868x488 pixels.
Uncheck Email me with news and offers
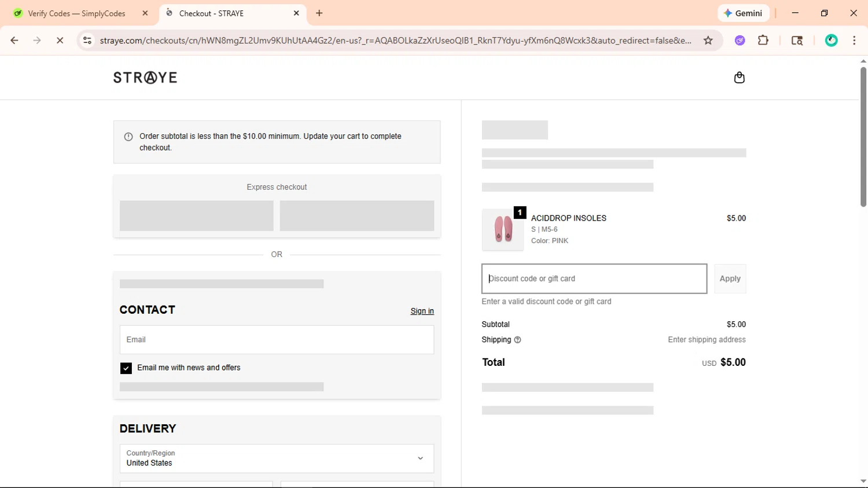(x=126, y=368)
